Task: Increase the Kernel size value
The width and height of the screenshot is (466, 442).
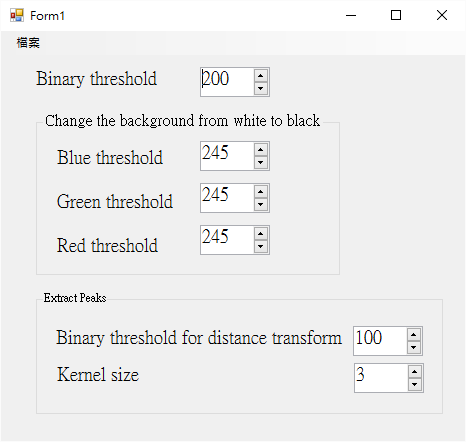Action: click(x=415, y=372)
